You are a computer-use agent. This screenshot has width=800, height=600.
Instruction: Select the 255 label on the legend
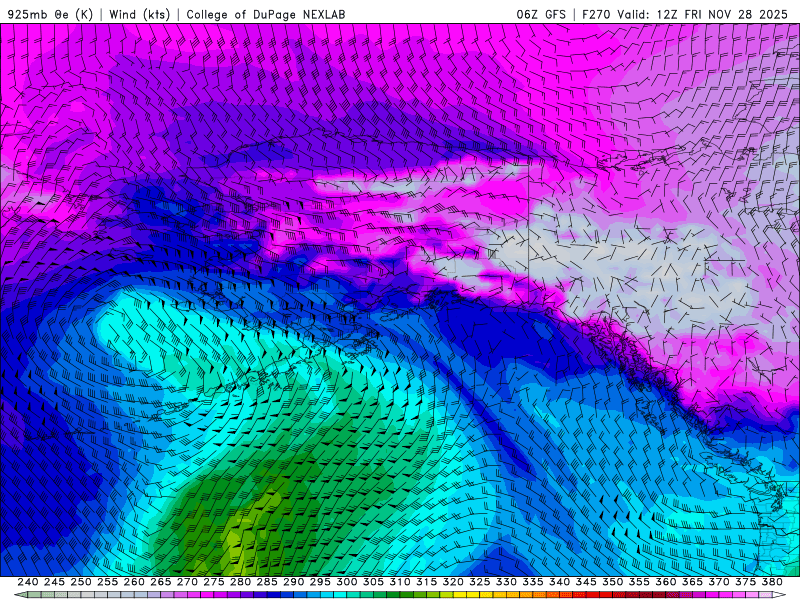[107, 582]
